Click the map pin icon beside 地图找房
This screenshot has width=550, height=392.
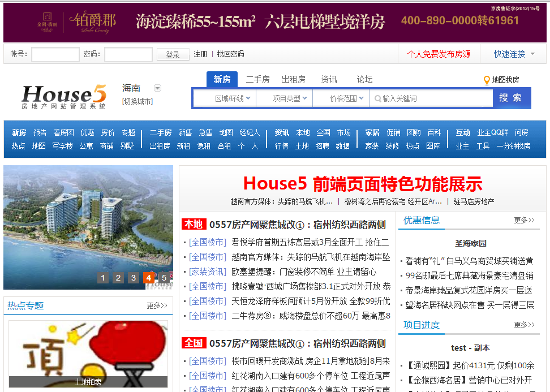coord(487,80)
